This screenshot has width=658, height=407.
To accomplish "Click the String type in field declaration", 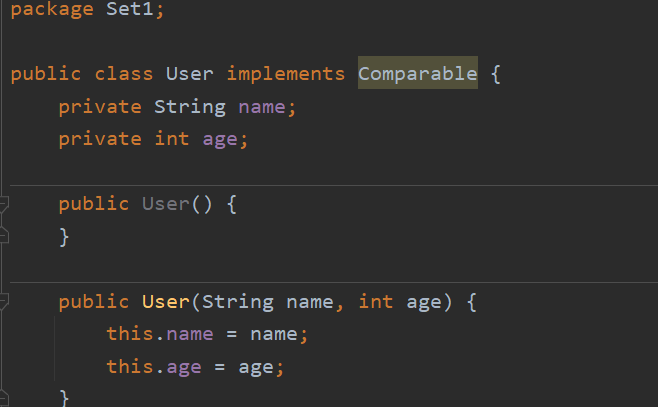I will pos(190,107).
